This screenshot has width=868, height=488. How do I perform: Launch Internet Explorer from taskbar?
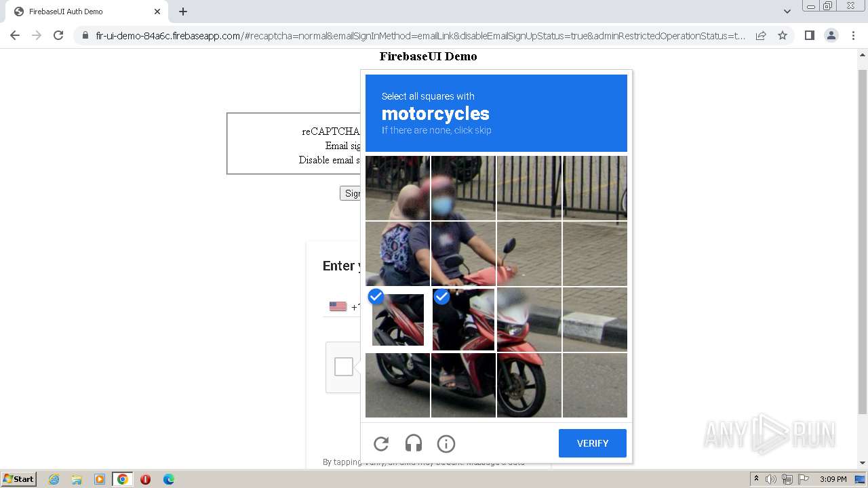[x=54, y=479]
